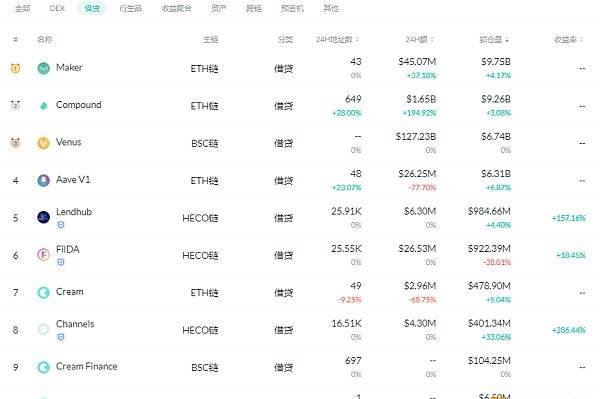Click the Venus yellow logo icon
This screenshot has width=600, height=399.
[x=44, y=143]
